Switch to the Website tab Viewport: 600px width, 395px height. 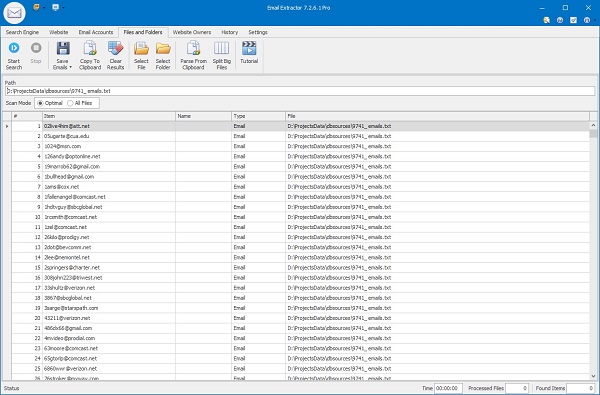(x=59, y=32)
